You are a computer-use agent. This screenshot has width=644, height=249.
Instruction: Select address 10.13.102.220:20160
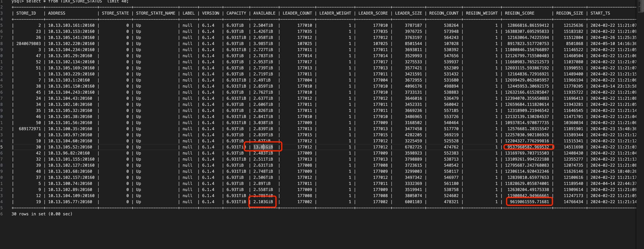(71, 44)
